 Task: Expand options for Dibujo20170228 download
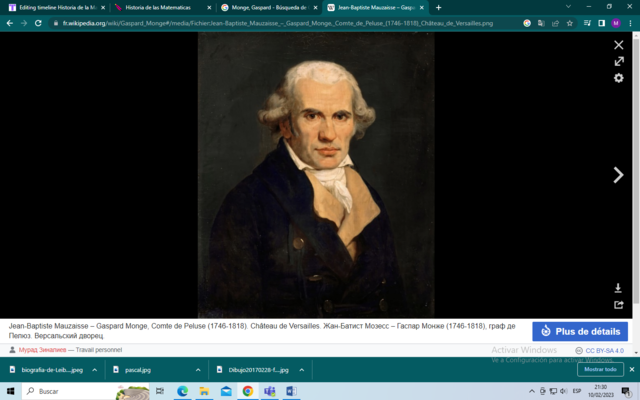pyautogui.click(x=302, y=370)
